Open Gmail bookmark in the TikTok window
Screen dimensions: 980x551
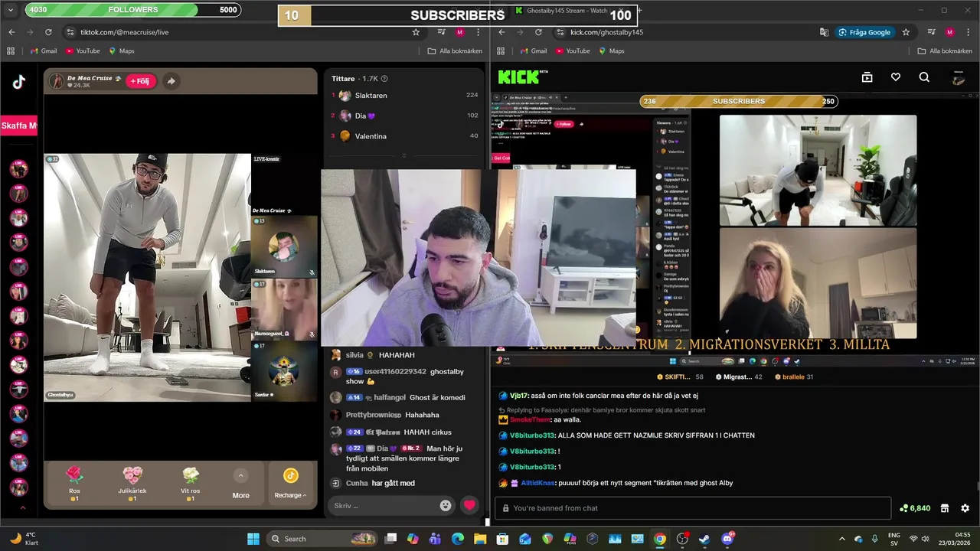[43, 51]
